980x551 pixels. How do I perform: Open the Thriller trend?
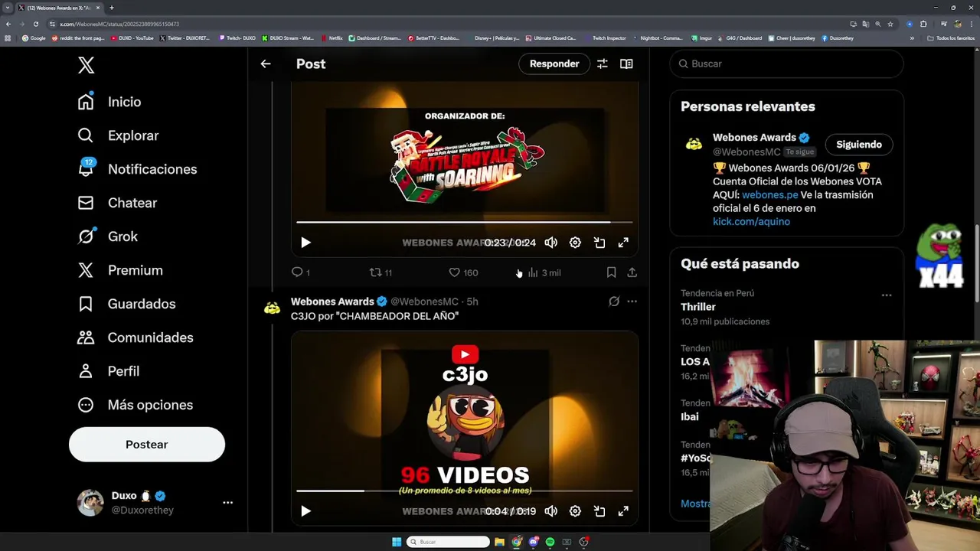pos(698,307)
